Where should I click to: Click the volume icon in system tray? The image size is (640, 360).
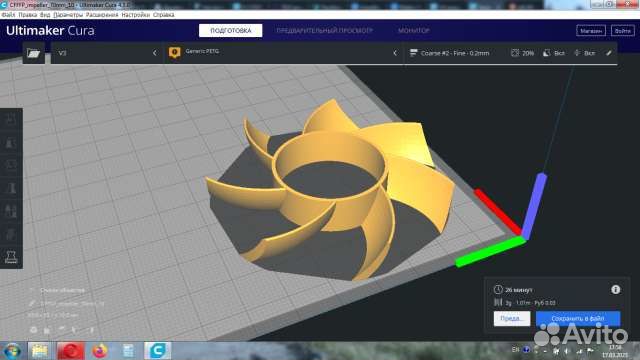(567, 351)
